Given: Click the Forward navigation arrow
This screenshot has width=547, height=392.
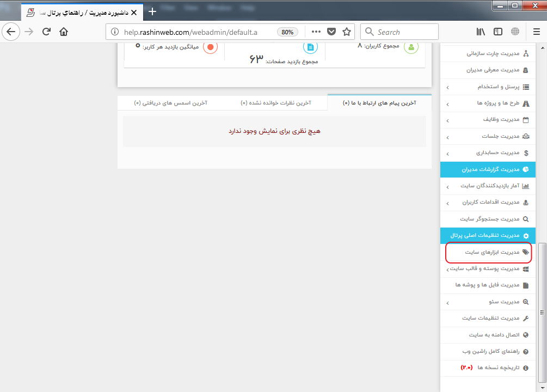Looking at the screenshot, I should (29, 32).
